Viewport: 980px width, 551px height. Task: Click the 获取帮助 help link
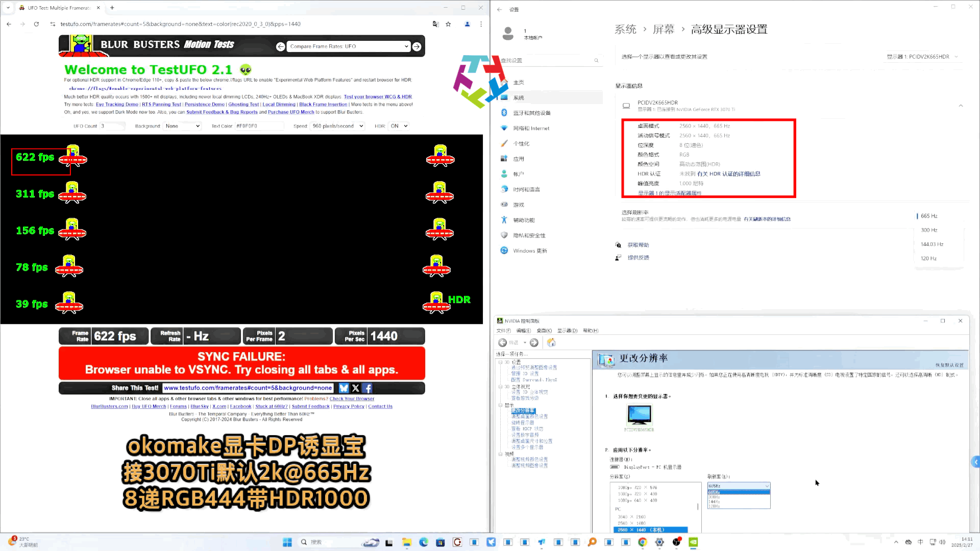tap(638, 245)
